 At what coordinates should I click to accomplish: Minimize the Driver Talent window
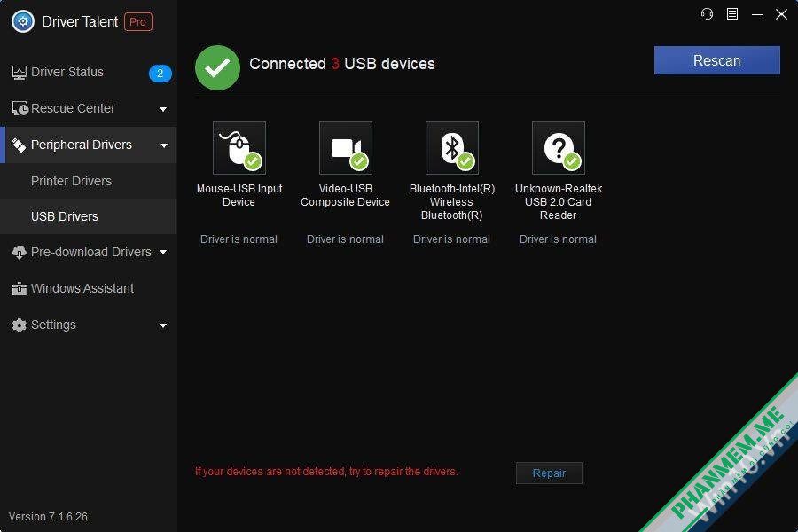[x=757, y=14]
